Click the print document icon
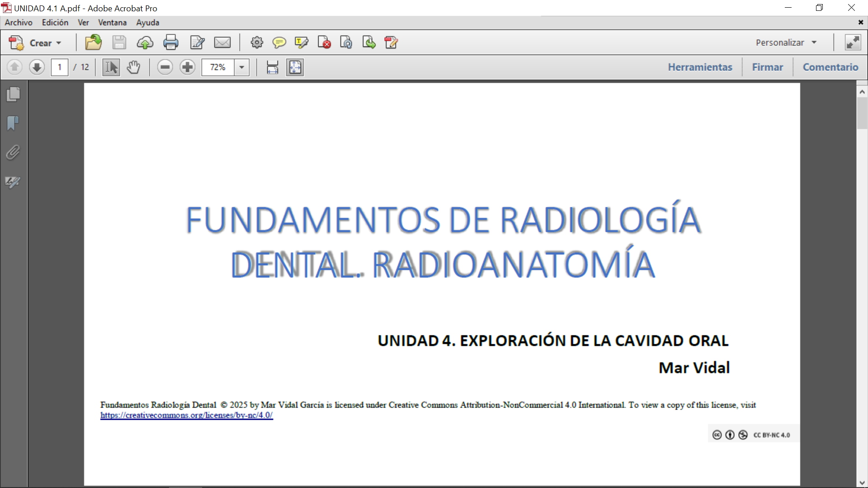The width and height of the screenshot is (868, 488). pyautogui.click(x=171, y=42)
